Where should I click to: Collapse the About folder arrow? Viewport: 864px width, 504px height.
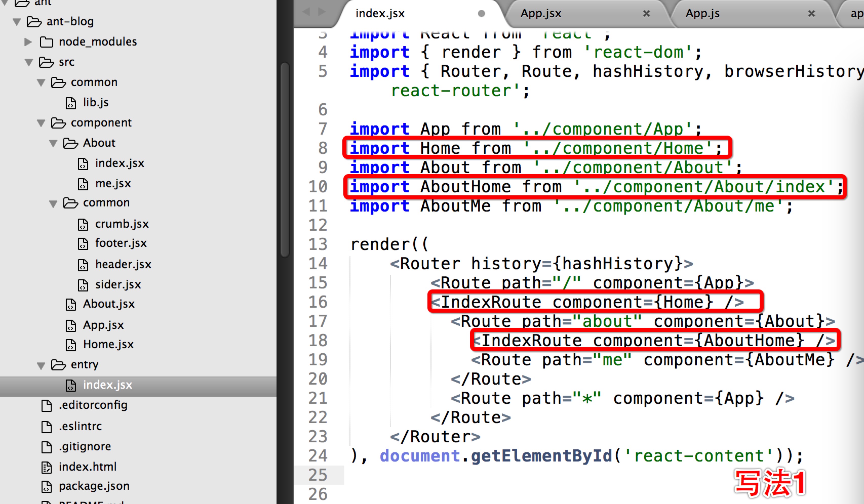(53, 143)
